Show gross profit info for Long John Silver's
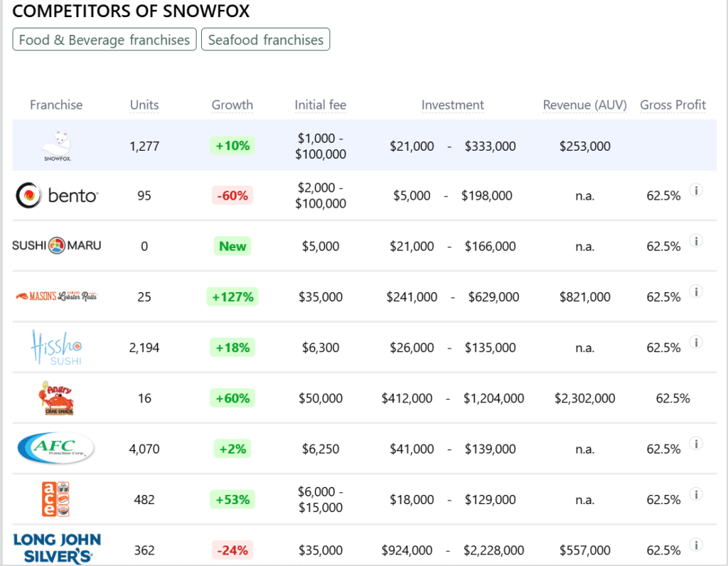The height and width of the screenshot is (566, 728). pos(695,545)
